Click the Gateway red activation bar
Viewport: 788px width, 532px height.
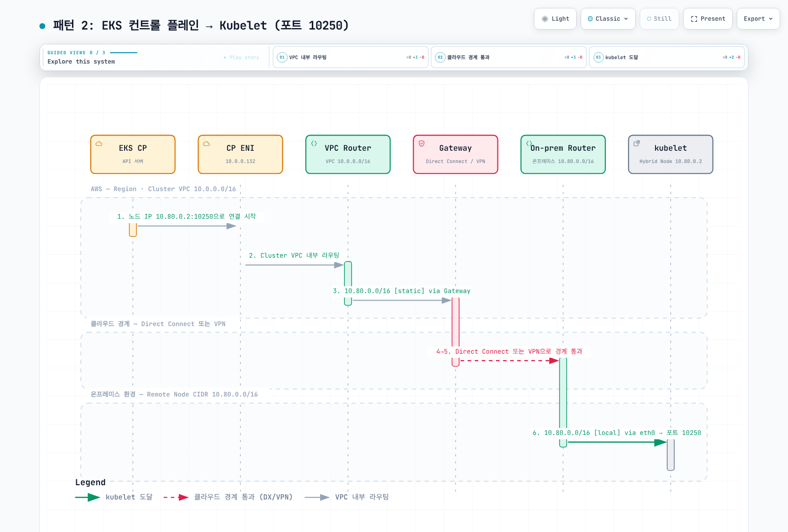click(x=456, y=332)
